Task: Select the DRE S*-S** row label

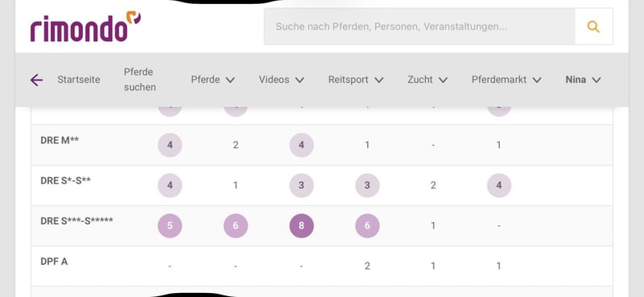Action: pos(66,180)
